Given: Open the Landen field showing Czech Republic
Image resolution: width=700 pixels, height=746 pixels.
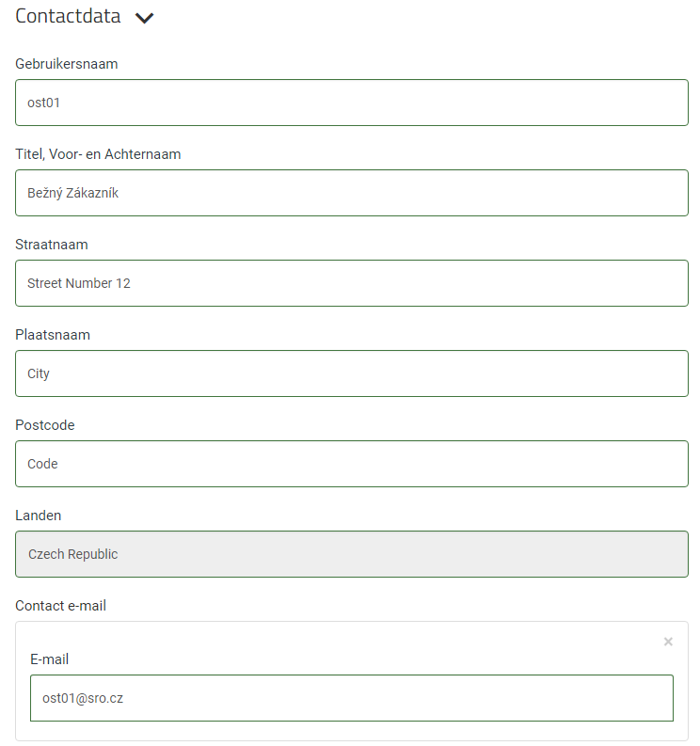Looking at the screenshot, I should point(352,554).
